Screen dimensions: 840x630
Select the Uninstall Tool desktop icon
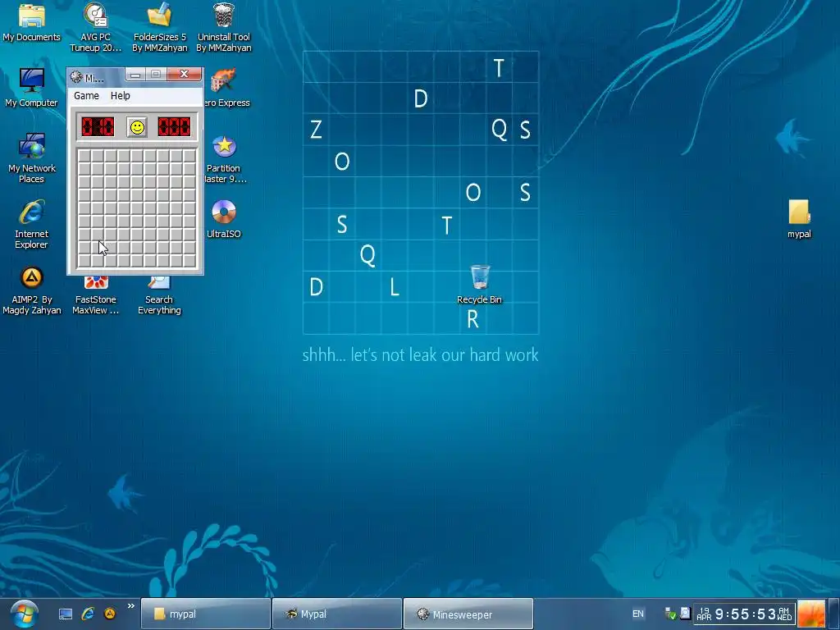[224, 27]
